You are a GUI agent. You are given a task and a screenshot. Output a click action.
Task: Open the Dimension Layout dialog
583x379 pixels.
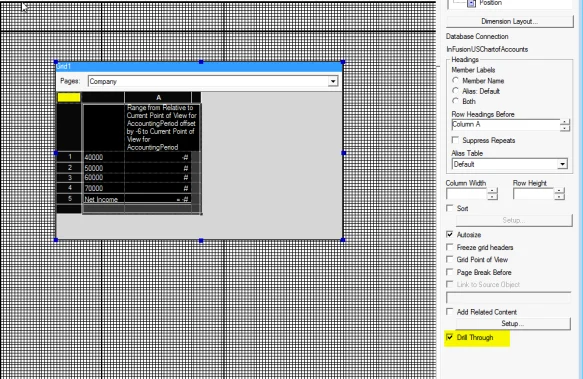[x=509, y=22]
